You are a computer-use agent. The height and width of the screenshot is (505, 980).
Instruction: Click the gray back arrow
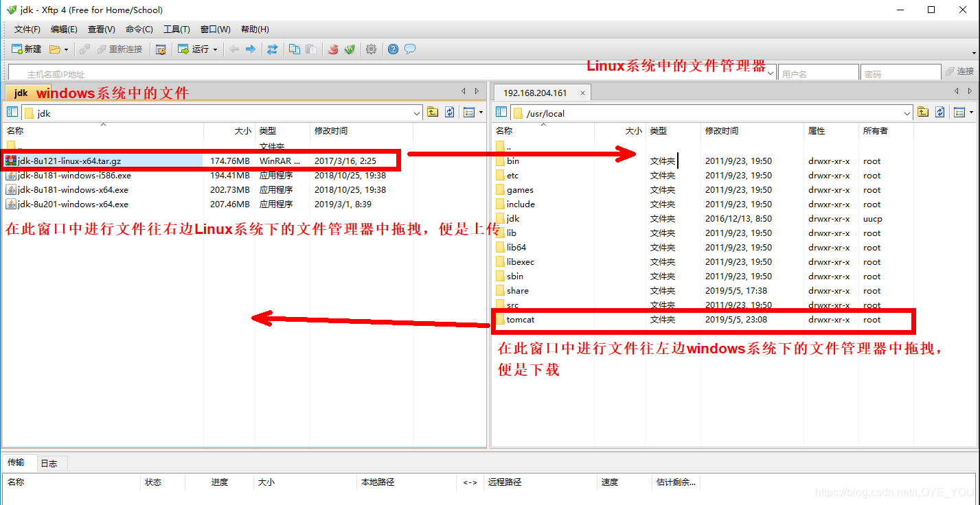click(x=234, y=49)
